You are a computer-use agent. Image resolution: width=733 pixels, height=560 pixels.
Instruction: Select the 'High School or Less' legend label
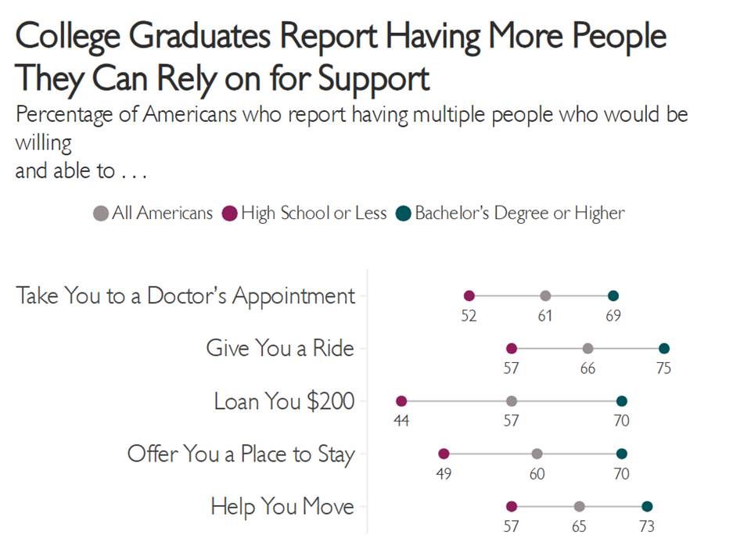click(314, 214)
